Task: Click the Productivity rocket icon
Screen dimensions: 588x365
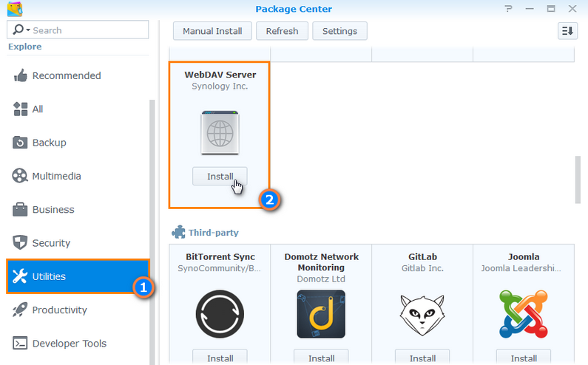Action: point(20,310)
